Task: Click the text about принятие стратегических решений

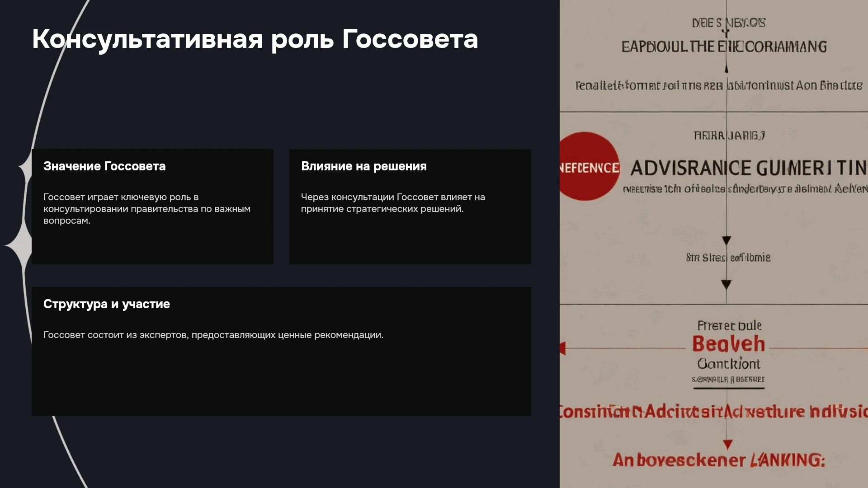Action: click(393, 203)
